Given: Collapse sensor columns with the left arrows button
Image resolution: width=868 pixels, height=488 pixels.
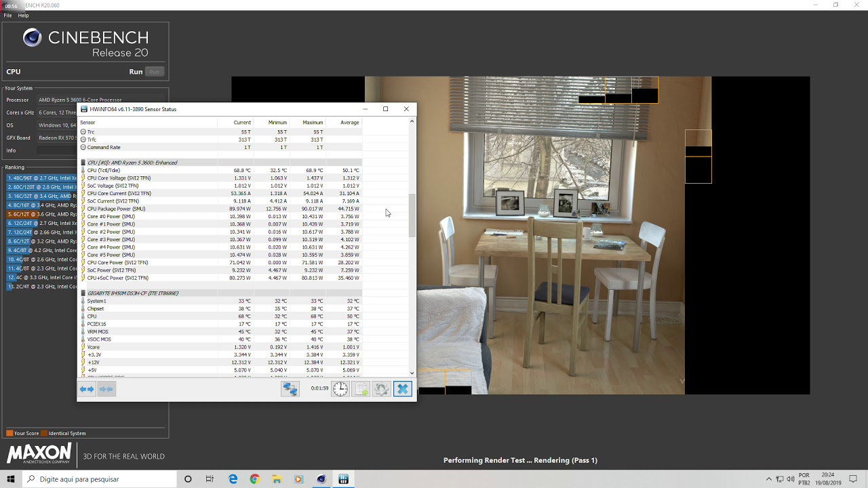Looking at the screenshot, I should point(87,389).
